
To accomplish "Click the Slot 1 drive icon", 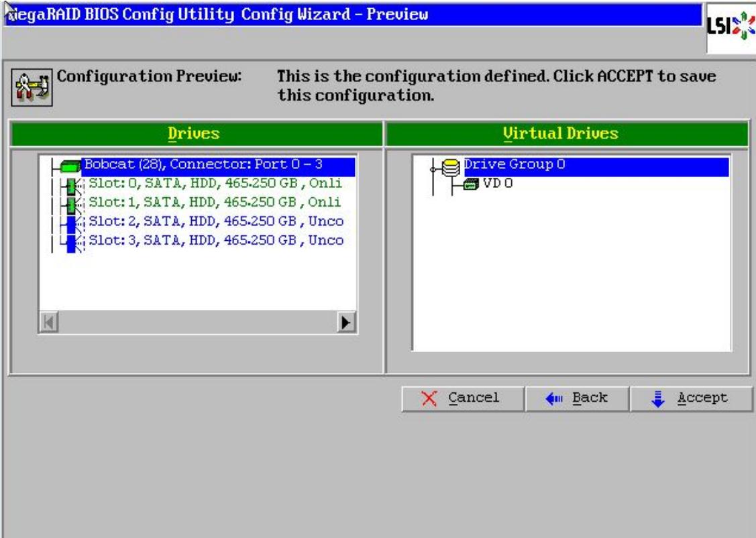I will 73,205.
